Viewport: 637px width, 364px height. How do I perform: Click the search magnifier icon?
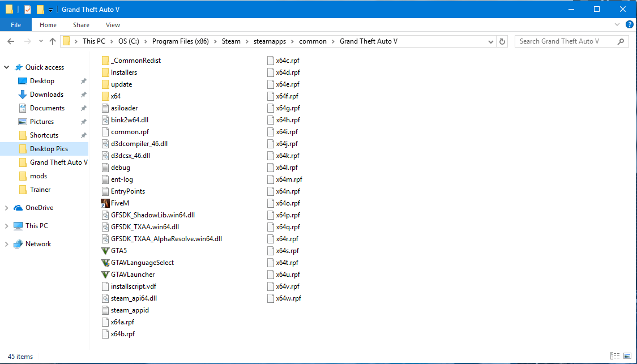tap(621, 41)
